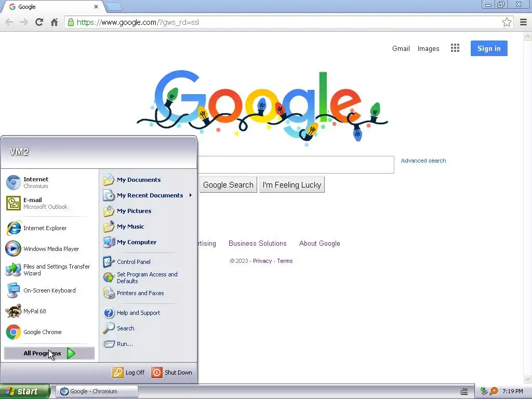Click the browser forward arrow
532x399 pixels.
tap(24, 22)
